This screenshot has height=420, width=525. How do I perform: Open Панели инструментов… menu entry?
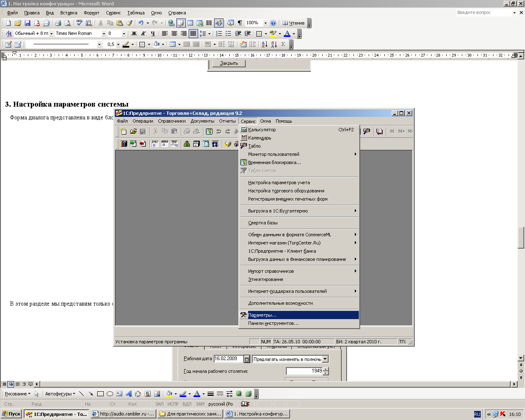click(x=299, y=323)
